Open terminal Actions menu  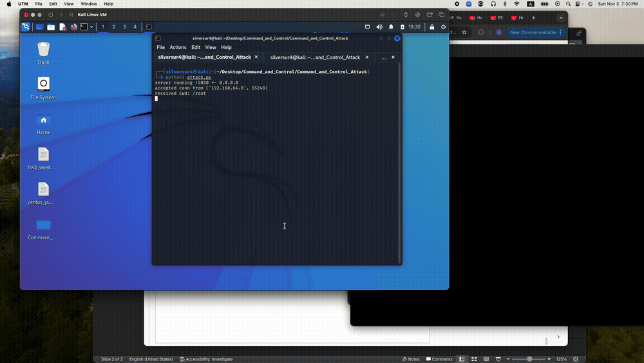coord(178,47)
